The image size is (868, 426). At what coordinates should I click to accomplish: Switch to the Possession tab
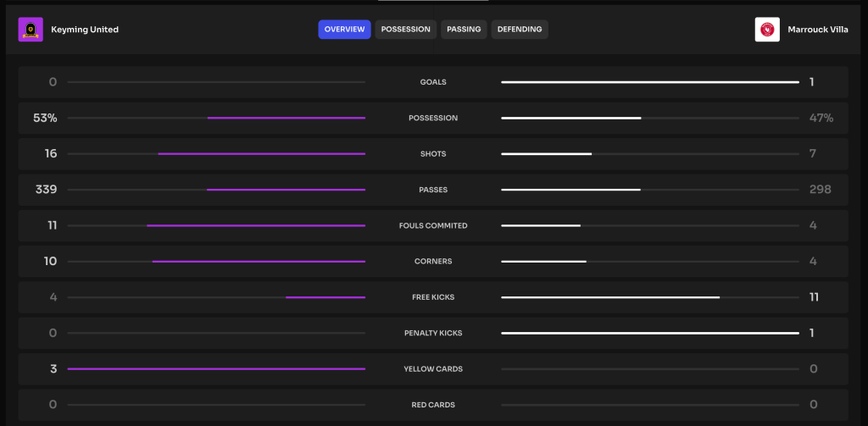405,30
